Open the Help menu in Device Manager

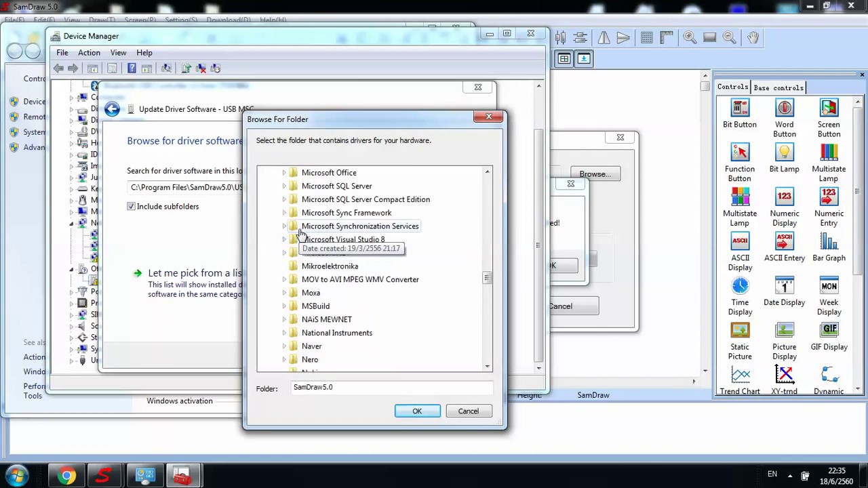point(144,53)
